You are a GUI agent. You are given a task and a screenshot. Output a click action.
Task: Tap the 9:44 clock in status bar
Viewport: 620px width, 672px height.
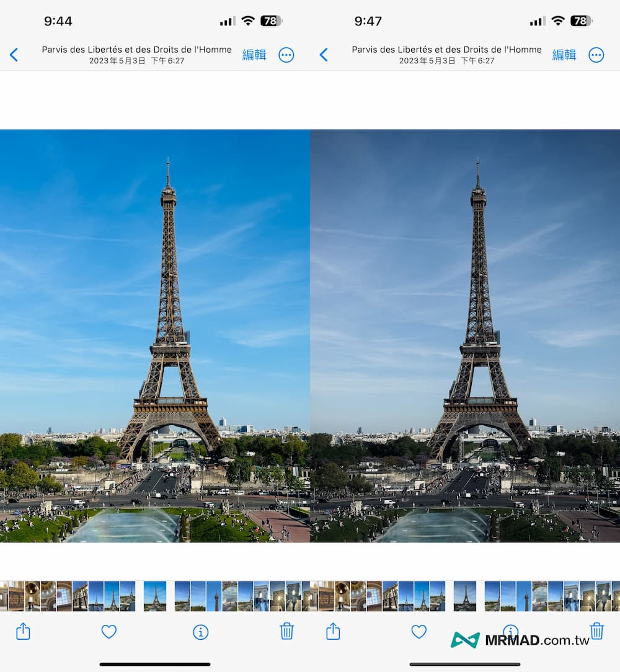[58, 21]
